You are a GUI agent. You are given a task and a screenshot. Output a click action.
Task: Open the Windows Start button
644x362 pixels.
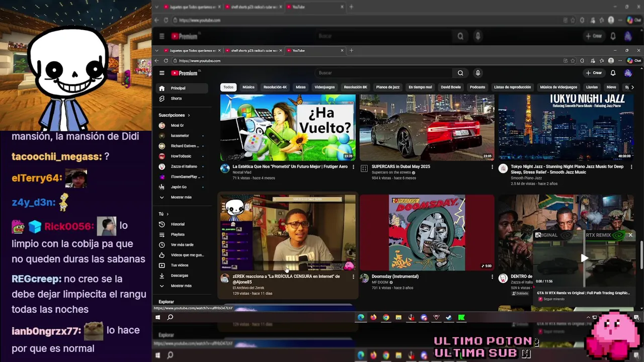coord(157,317)
